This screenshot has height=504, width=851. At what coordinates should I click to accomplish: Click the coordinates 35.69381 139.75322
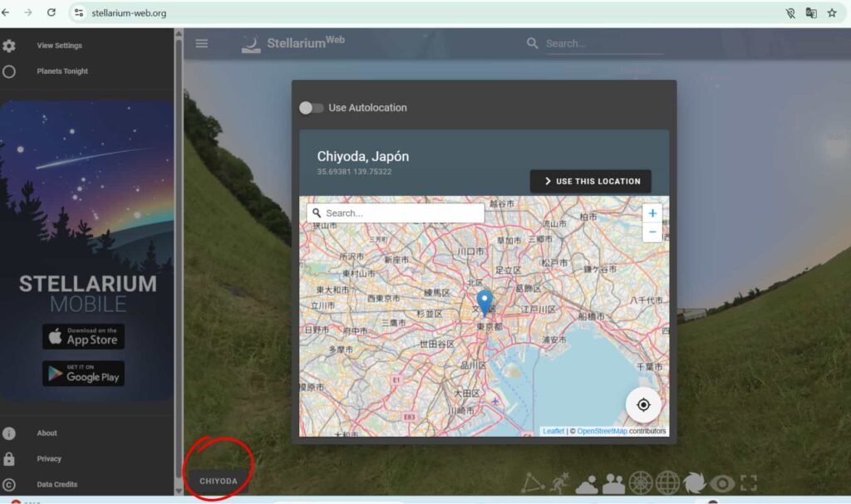[x=354, y=172]
